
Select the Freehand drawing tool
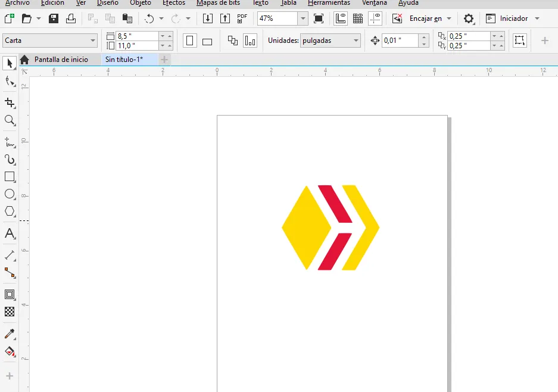click(10, 142)
